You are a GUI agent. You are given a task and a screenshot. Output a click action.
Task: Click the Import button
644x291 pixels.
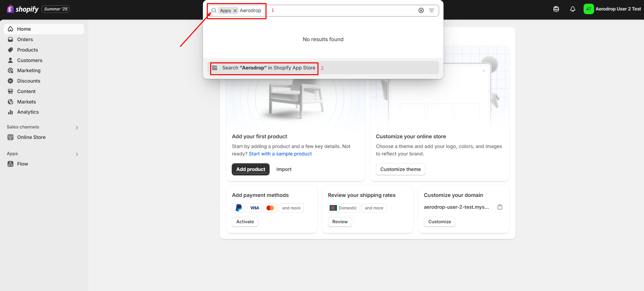(284, 169)
